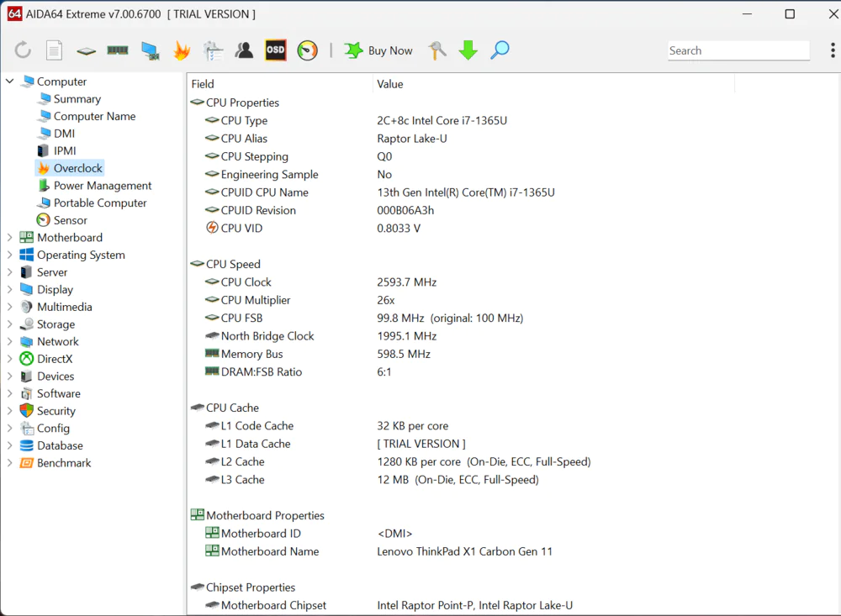Click the Refresh toolbar icon
Viewport: 841px width, 616px height.
click(x=23, y=50)
